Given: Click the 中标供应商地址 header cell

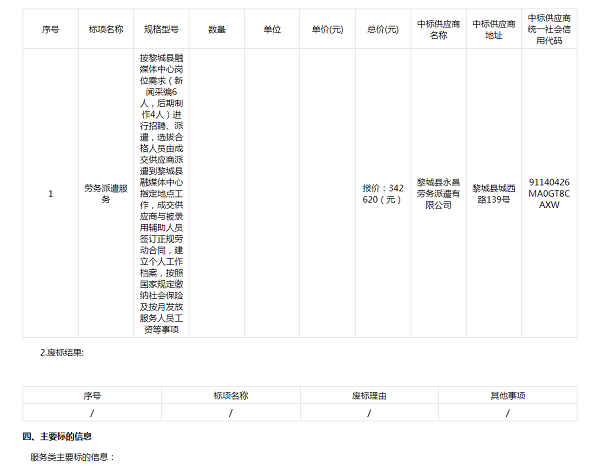Looking at the screenshot, I should tap(493, 30).
